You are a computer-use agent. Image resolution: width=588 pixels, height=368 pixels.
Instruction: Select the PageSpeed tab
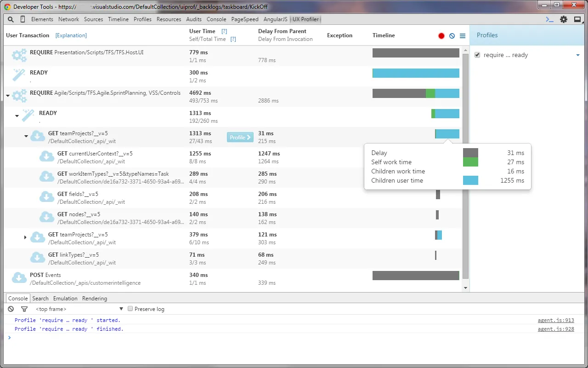(245, 19)
